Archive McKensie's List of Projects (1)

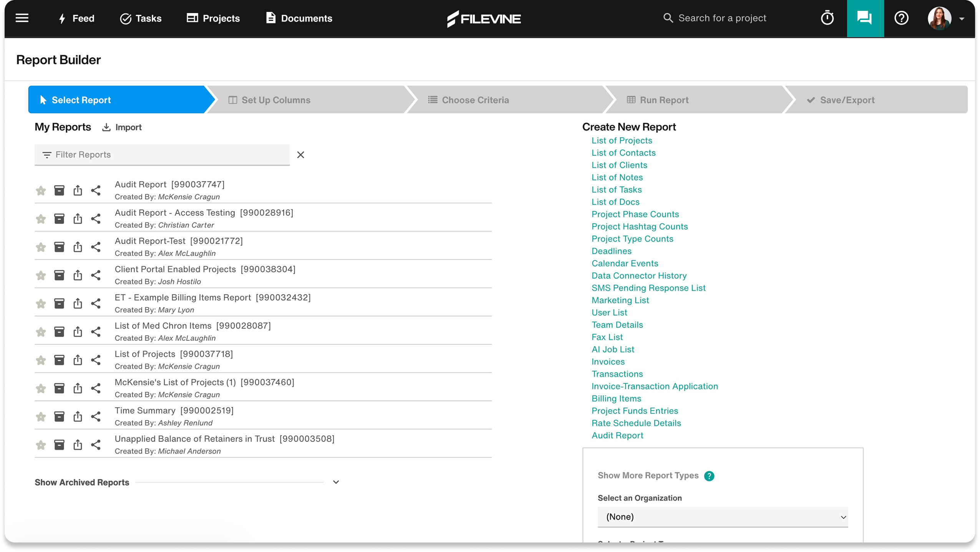pos(59,388)
